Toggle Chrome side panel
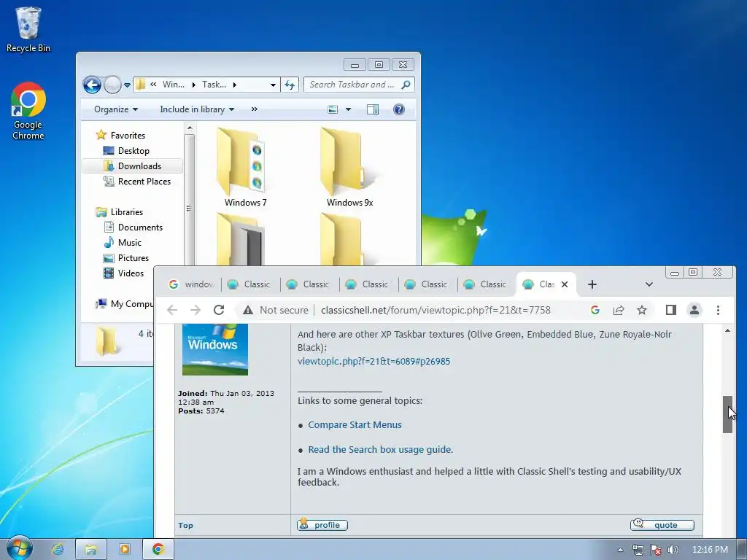The width and height of the screenshot is (747, 560). [671, 310]
